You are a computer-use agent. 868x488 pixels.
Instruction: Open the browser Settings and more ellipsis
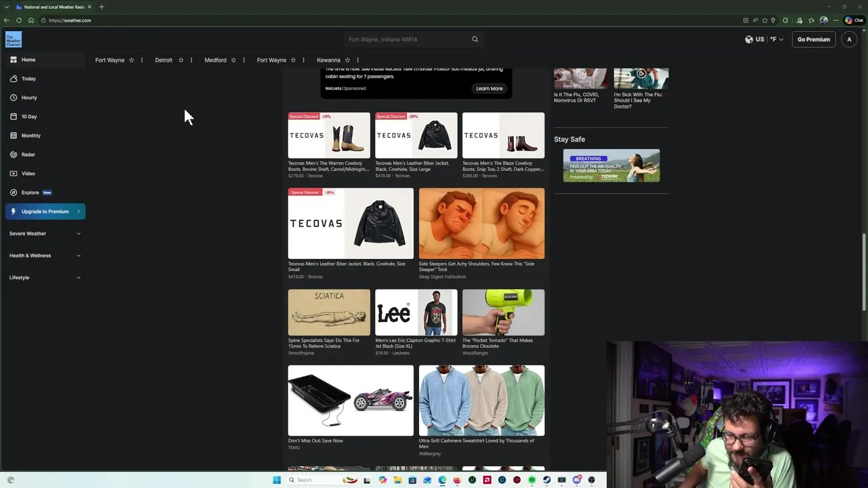point(835,20)
